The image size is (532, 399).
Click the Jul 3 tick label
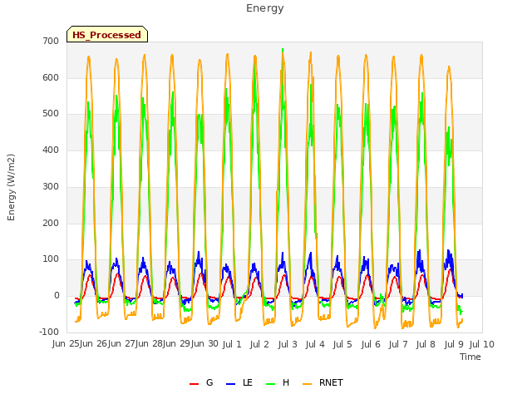click(x=288, y=344)
